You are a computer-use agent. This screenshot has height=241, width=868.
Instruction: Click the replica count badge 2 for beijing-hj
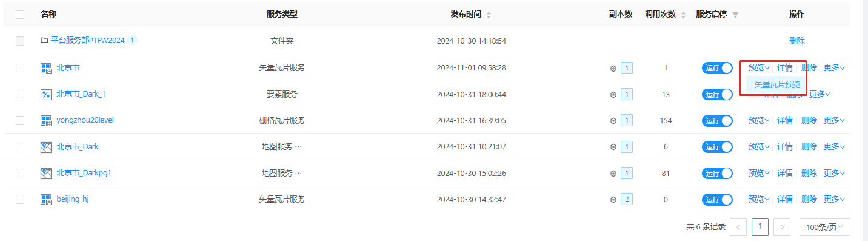point(627,199)
